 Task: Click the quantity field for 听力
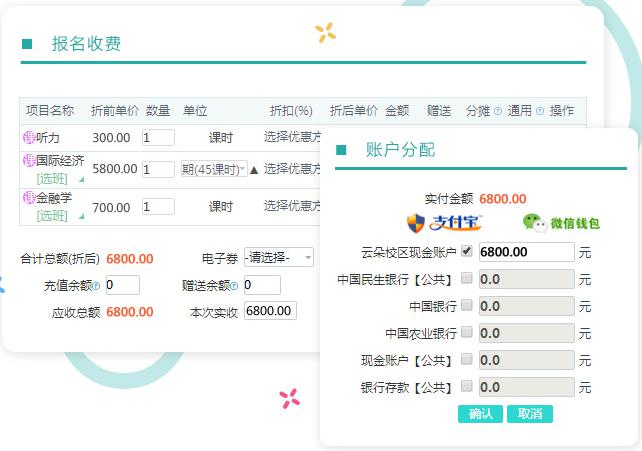[x=158, y=138]
